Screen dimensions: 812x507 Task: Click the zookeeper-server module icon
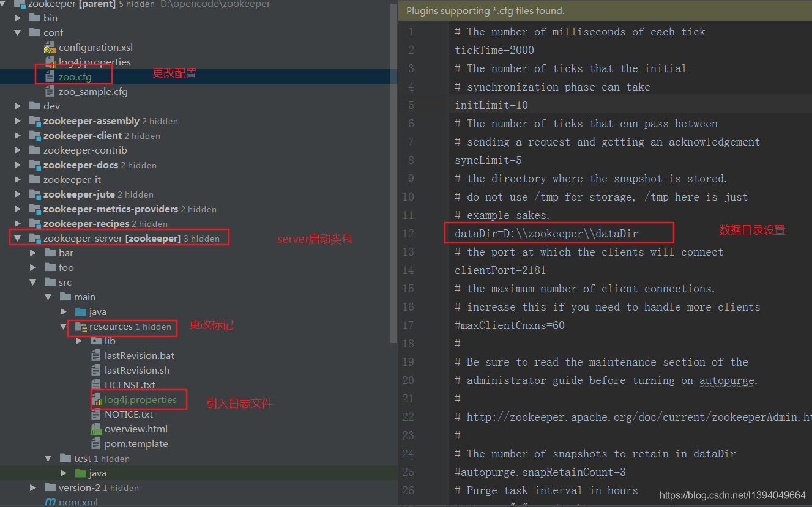[x=35, y=239]
